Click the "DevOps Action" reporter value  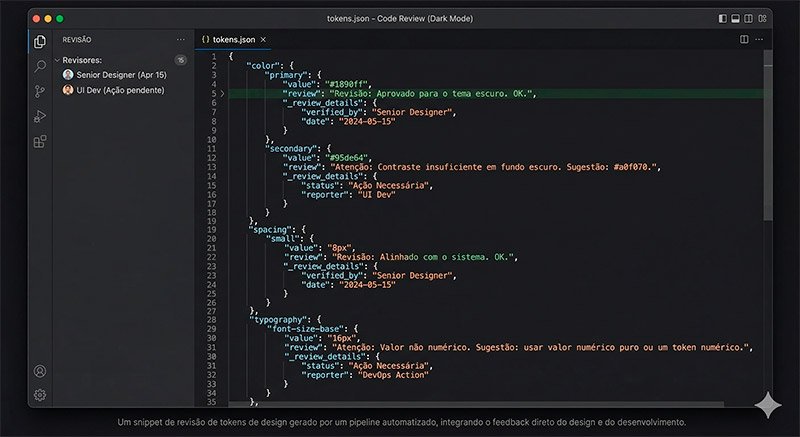(393, 375)
